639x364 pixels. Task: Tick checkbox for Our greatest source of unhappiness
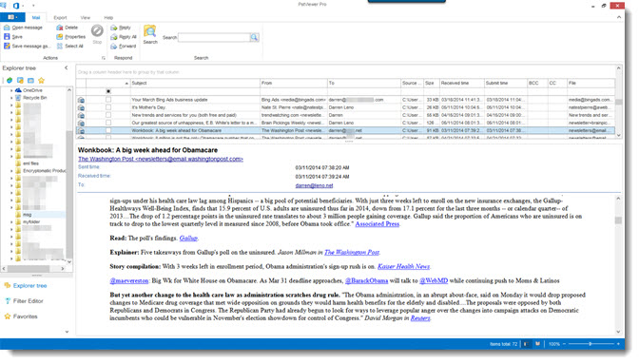point(108,123)
